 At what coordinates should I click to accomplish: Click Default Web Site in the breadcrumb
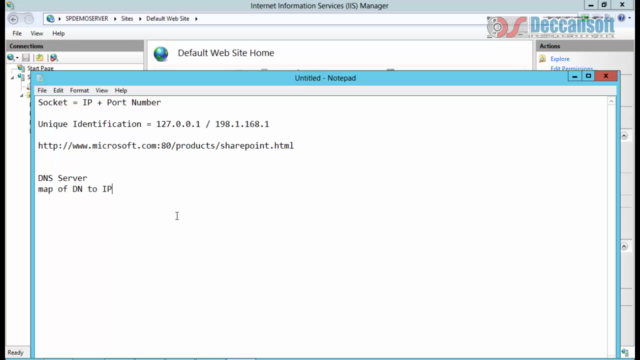[x=168, y=19]
